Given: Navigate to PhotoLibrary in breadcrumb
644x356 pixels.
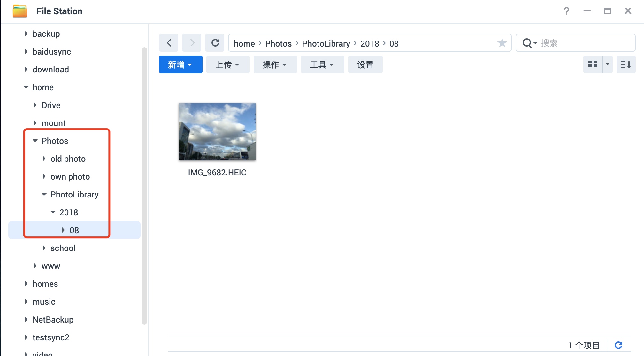Looking at the screenshot, I should click(326, 43).
